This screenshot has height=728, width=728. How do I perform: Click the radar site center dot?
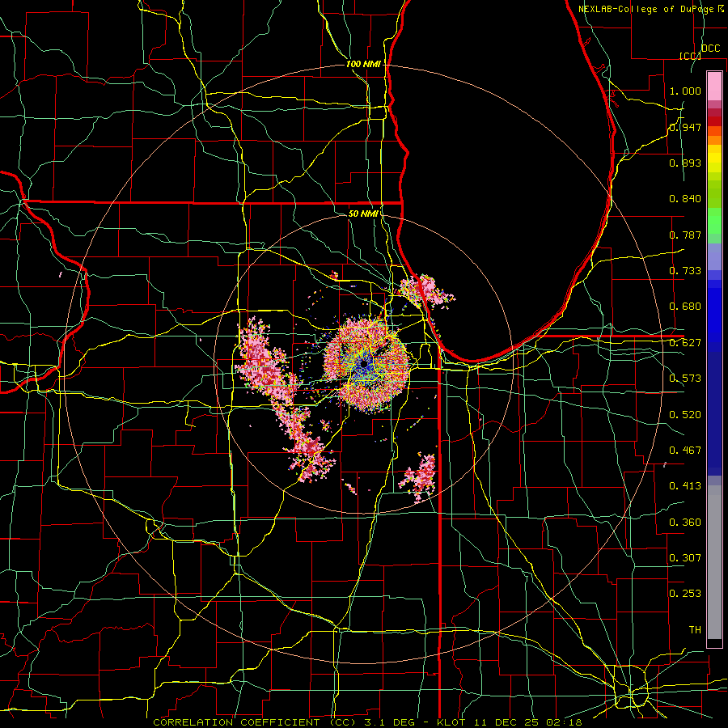pos(365,365)
